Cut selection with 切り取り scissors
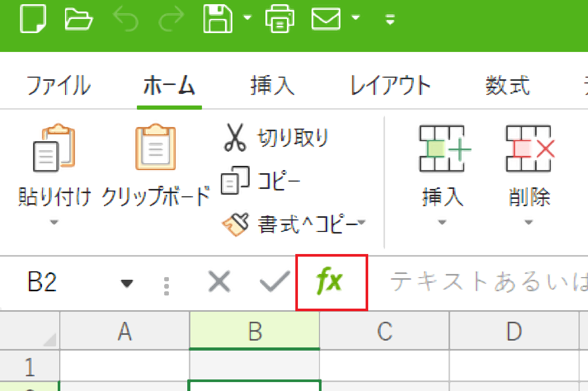Image resolution: width=588 pixels, height=391 pixels. pos(276,138)
